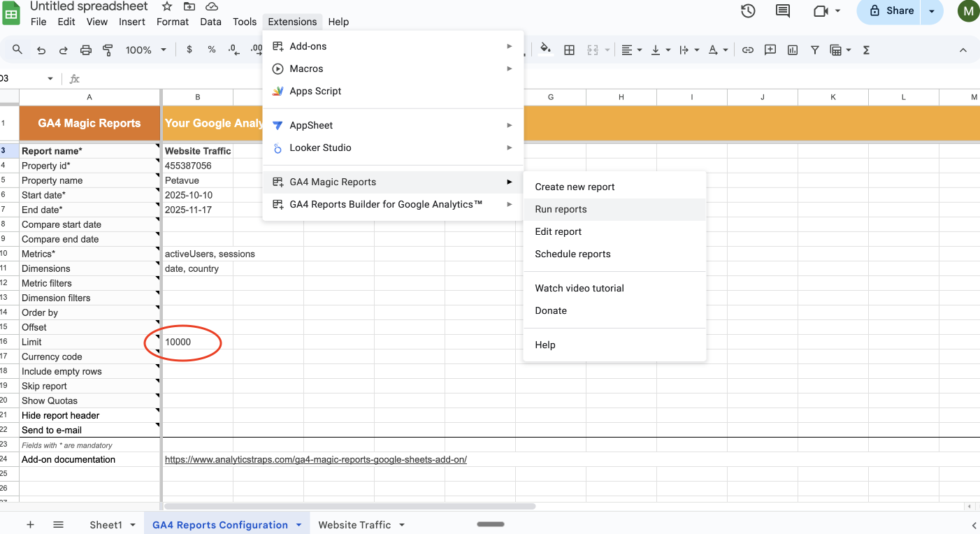Open the name box dropdown arrow
The image size is (980, 534).
[x=50, y=78]
